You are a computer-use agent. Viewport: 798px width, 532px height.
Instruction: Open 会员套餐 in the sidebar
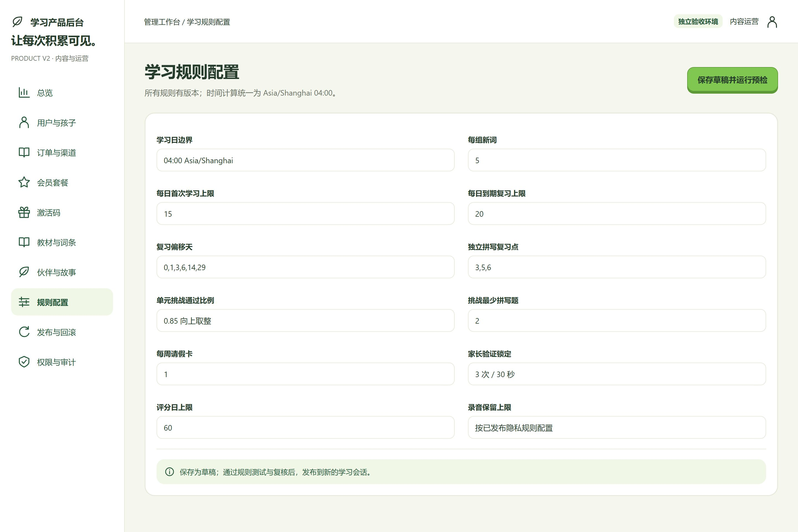pyautogui.click(x=62, y=183)
